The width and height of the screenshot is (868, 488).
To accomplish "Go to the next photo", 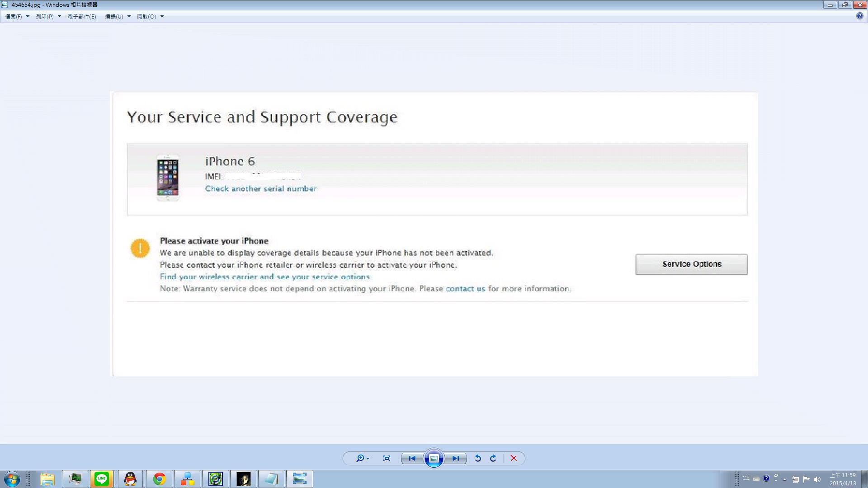I will [456, 458].
